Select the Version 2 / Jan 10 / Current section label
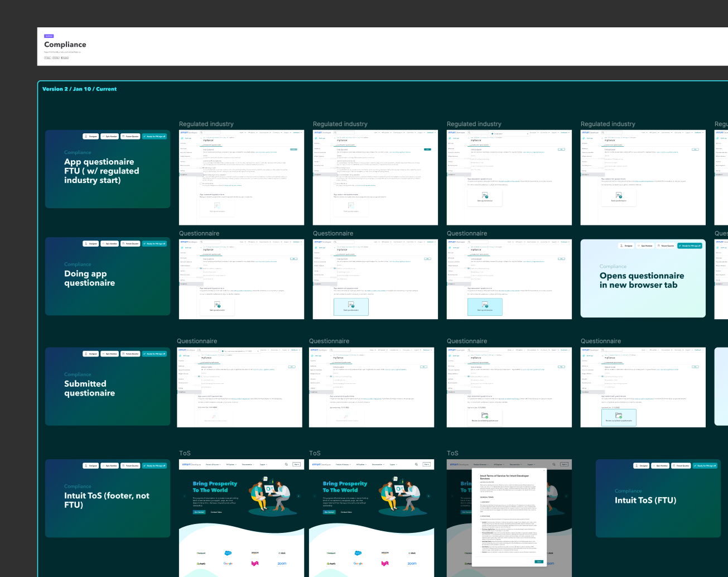Image resolution: width=728 pixels, height=577 pixels. tap(79, 89)
